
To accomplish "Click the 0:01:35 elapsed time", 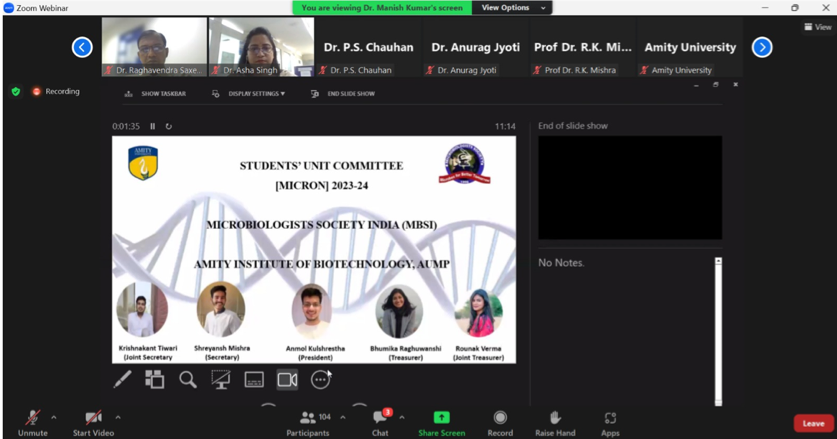I will click(126, 127).
